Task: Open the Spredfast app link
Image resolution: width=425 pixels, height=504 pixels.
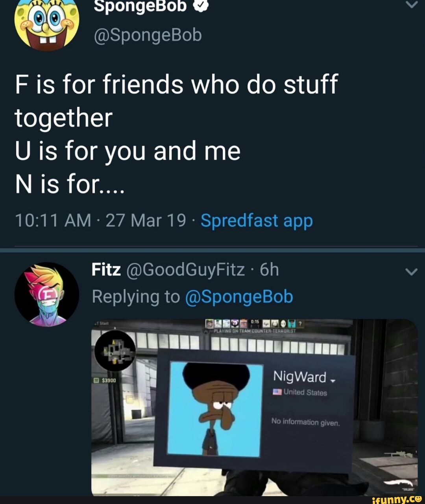Action: click(256, 221)
